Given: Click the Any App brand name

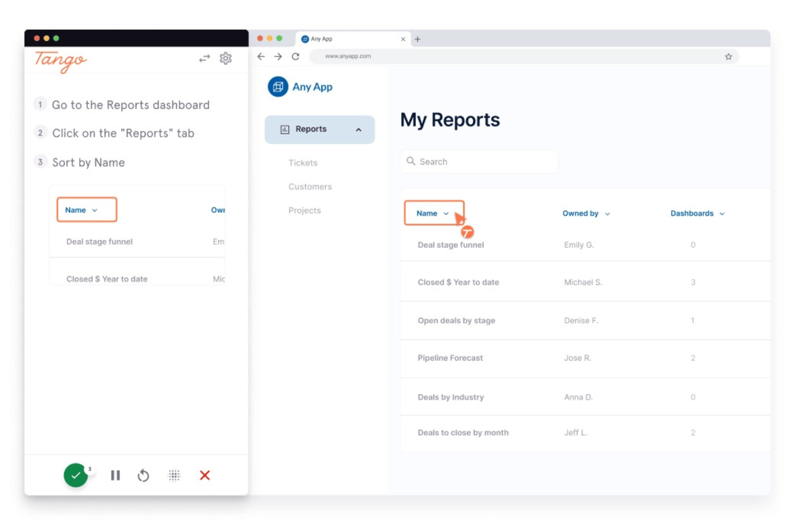Looking at the screenshot, I should click(312, 87).
